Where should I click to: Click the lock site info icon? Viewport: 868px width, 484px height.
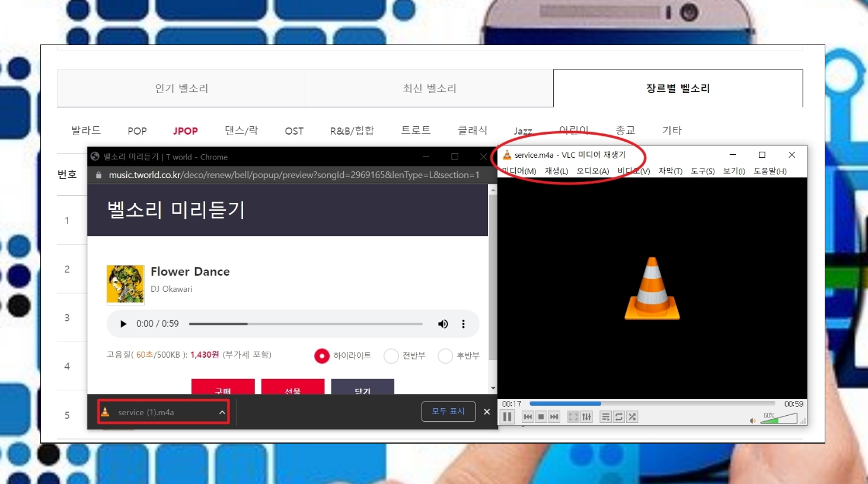[x=99, y=175]
